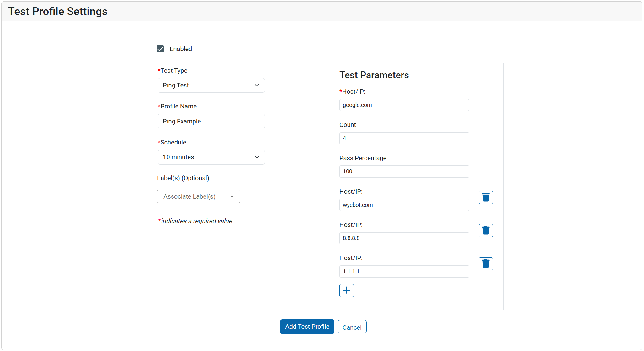The height and width of the screenshot is (351, 644).
Task: Click the Test Type chevron arrow
Action: (x=257, y=86)
